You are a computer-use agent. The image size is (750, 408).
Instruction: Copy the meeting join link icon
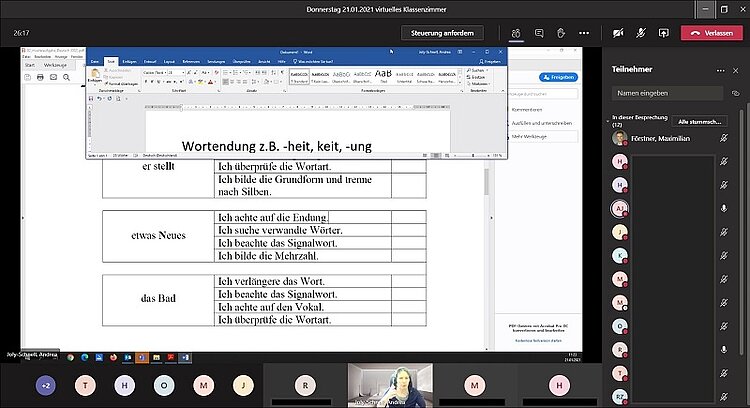tap(735, 92)
